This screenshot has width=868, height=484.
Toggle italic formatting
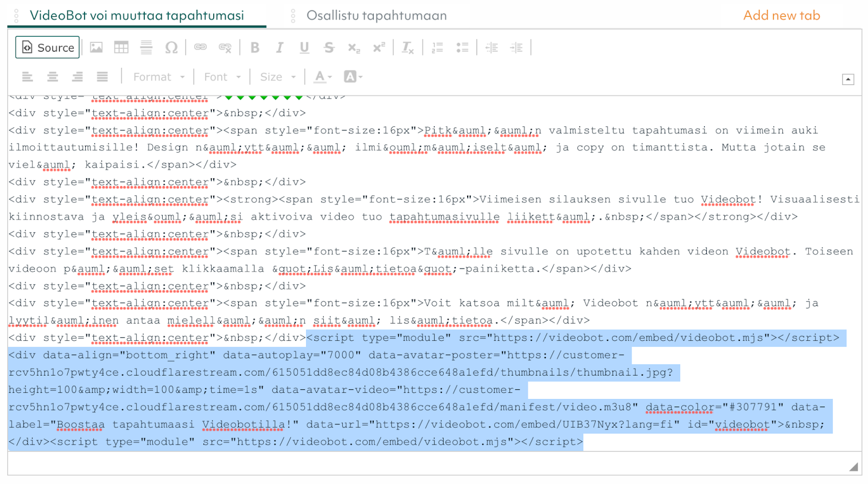[279, 48]
